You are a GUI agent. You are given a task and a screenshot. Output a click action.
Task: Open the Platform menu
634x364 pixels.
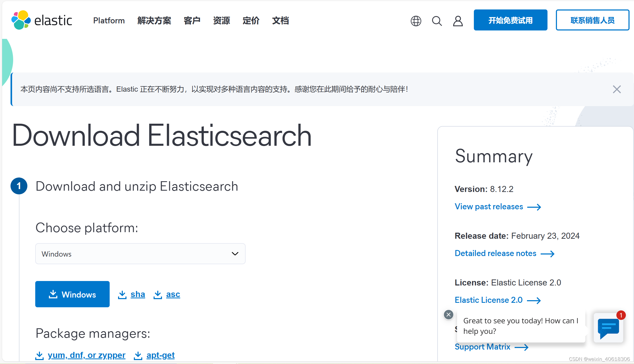109,20
